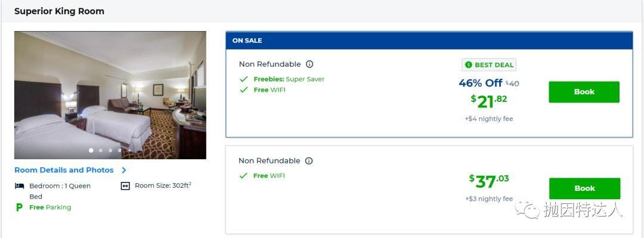Book the $37.03 rate

[584, 188]
